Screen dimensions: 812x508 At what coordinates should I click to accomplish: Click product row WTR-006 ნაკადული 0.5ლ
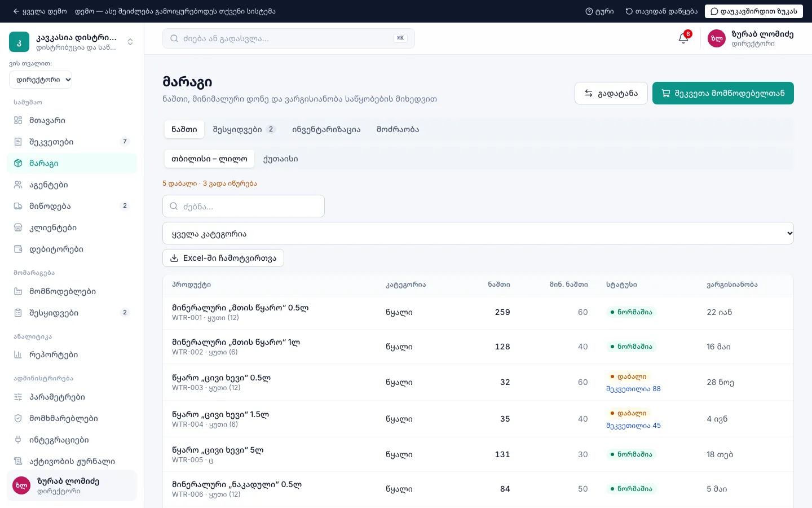click(478, 489)
